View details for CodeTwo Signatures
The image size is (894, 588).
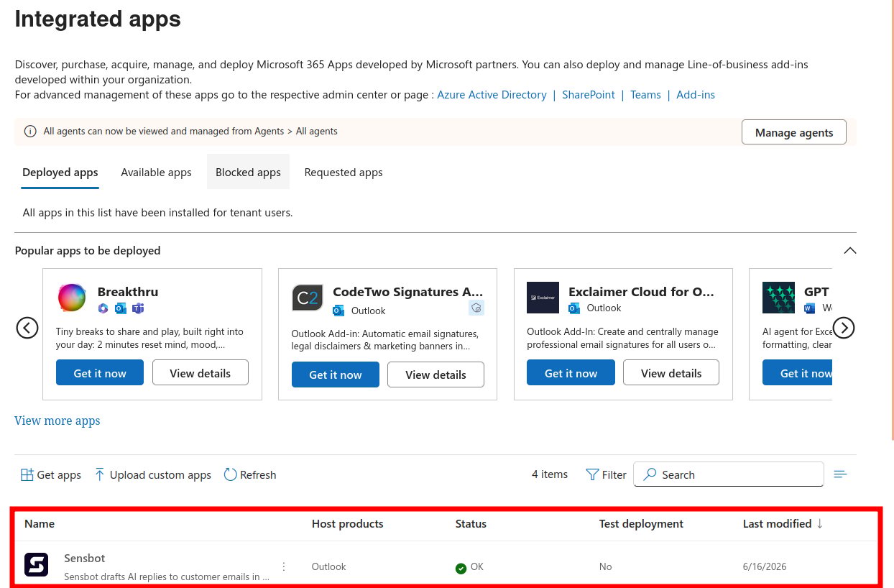[x=436, y=375]
